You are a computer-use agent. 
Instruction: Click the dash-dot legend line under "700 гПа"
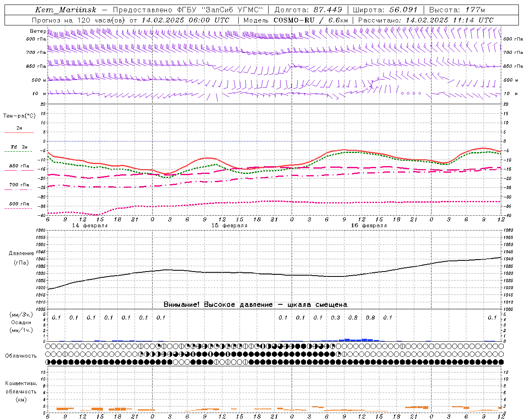(x=19, y=189)
